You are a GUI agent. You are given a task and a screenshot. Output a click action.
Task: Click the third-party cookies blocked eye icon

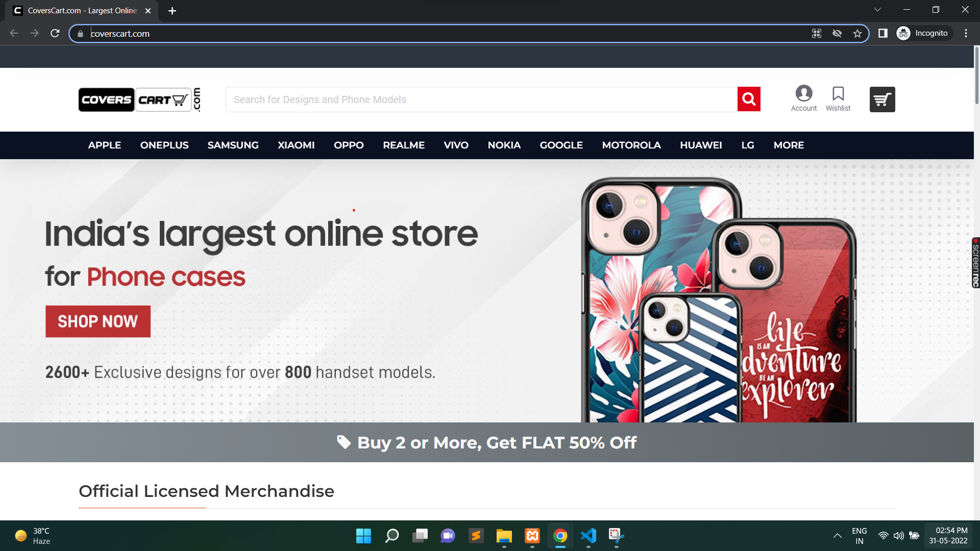pos(837,34)
